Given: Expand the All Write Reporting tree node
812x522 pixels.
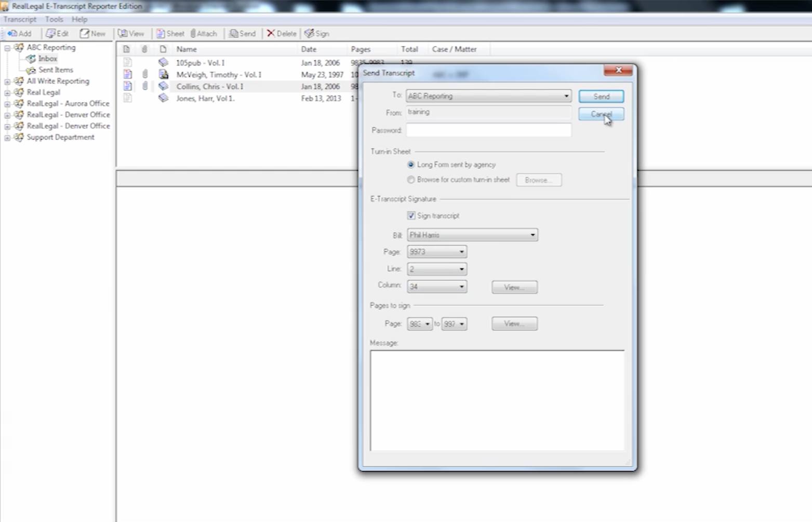Looking at the screenshot, I should pyautogui.click(x=7, y=82).
